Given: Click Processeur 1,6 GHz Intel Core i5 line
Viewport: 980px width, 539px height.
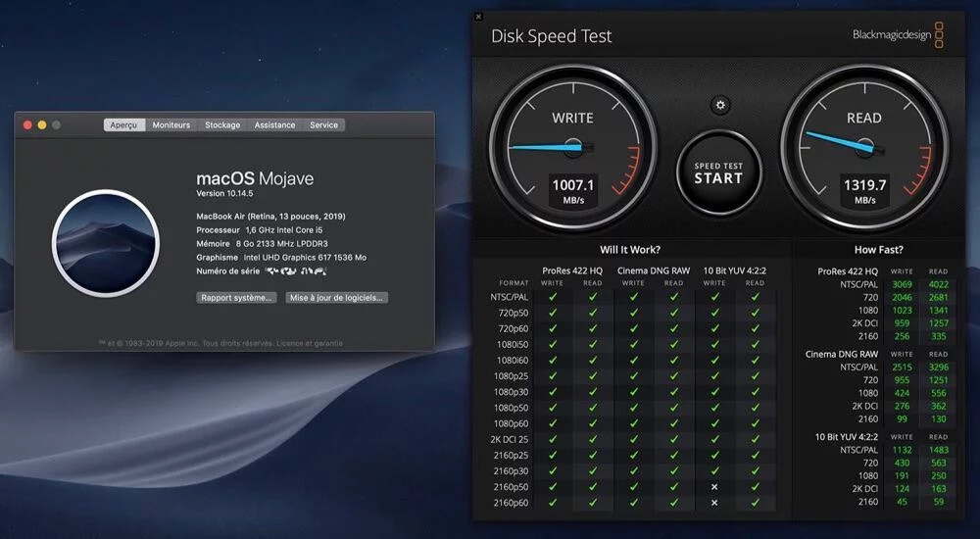Looking at the screenshot, I should 260,230.
